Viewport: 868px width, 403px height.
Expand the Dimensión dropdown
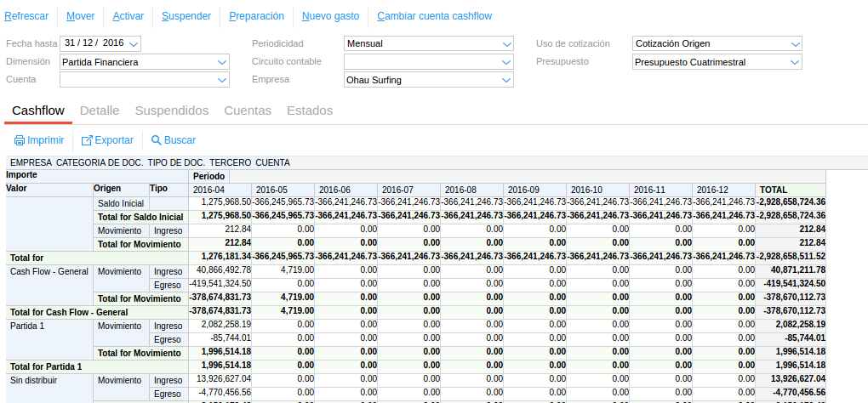(x=222, y=62)
